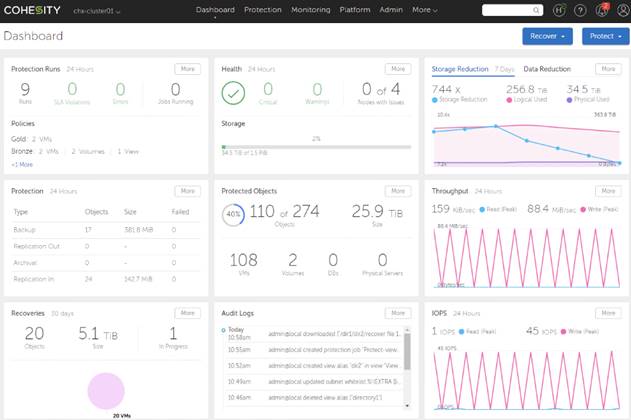Click the top bar search field
Screen dimensions: 631x420
(512, 10)
